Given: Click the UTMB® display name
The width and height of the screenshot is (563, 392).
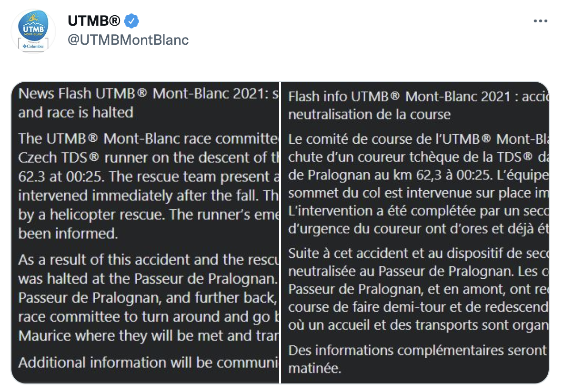Looking at the screenshot, I should [94, 21].
